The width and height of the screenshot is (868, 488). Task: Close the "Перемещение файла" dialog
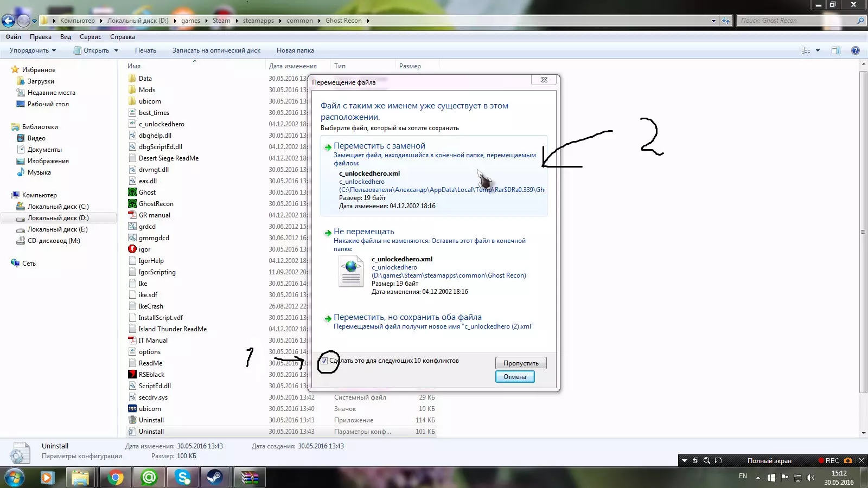[544, 80]
